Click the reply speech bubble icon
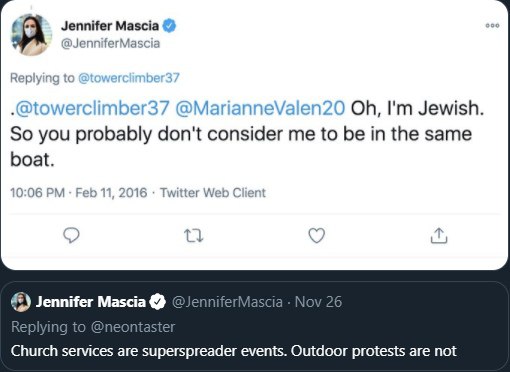The image size is (510, 372). [71, 235]
